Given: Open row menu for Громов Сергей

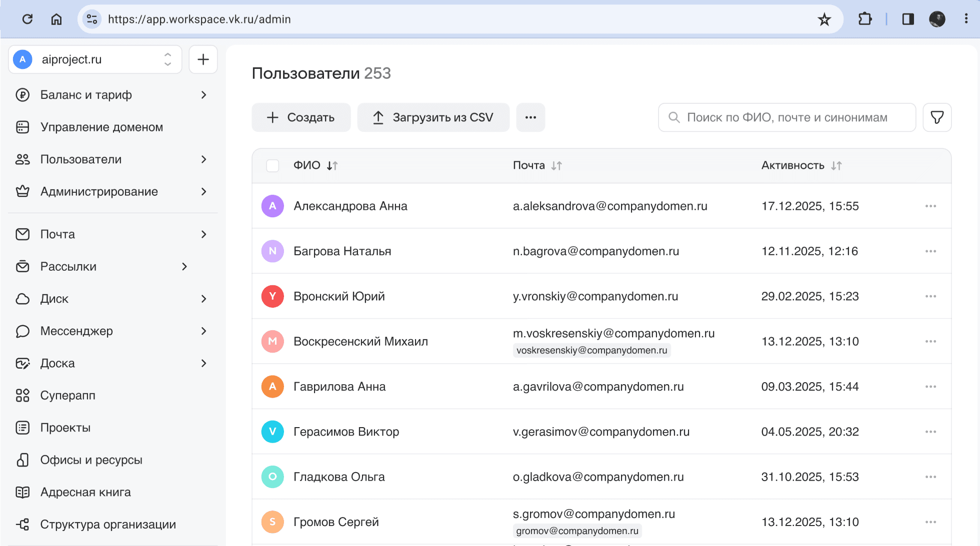Looking at the screenshot, I should click(x=930, y=522).
